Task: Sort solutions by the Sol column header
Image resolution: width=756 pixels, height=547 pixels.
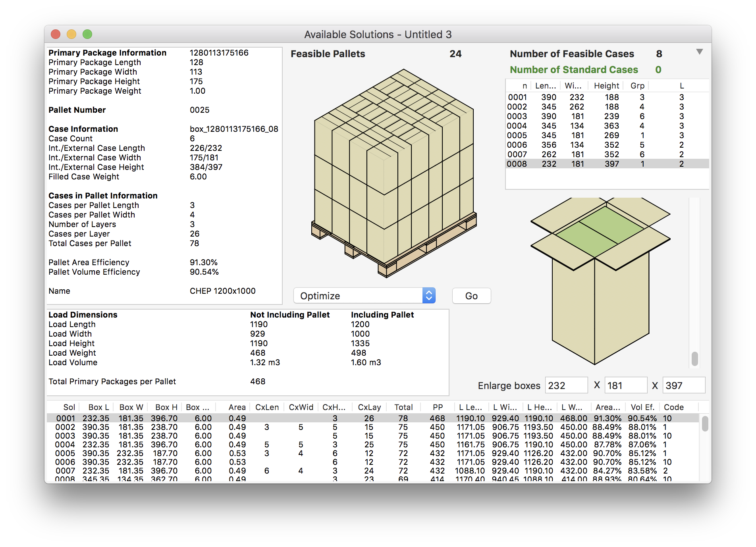Action: 64,407
